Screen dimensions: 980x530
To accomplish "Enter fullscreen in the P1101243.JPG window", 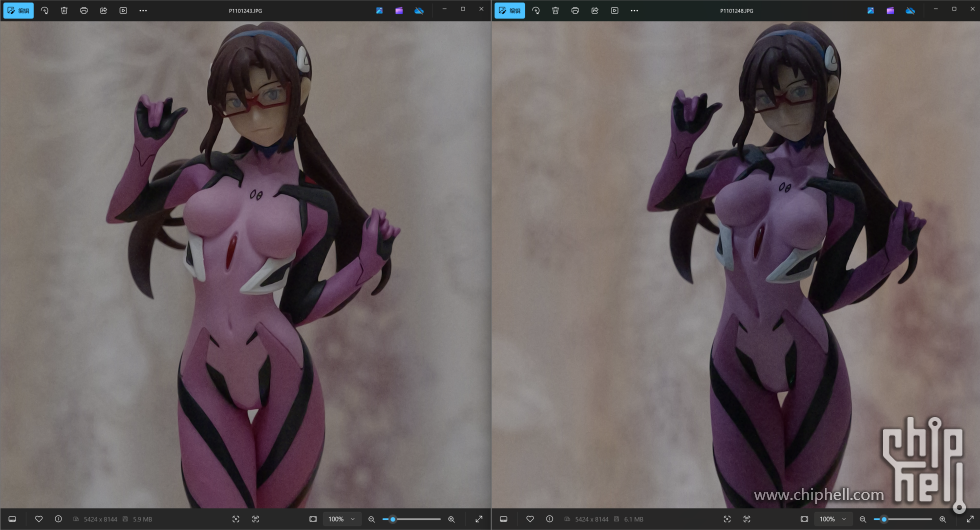I will [x=479, y=519].
